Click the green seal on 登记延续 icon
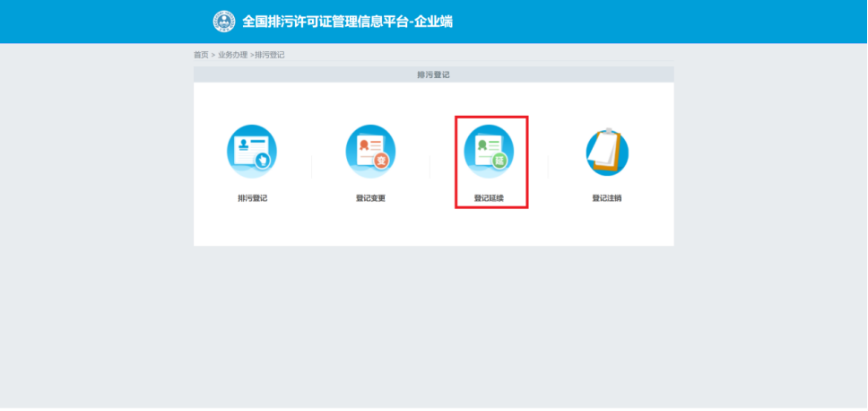868x411 pixels. point(482,144)
